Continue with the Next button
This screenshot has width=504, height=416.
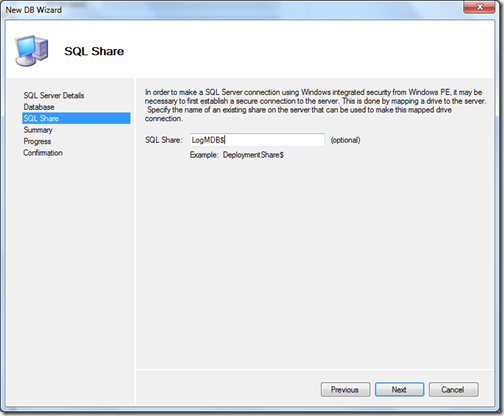pos(399,389)
